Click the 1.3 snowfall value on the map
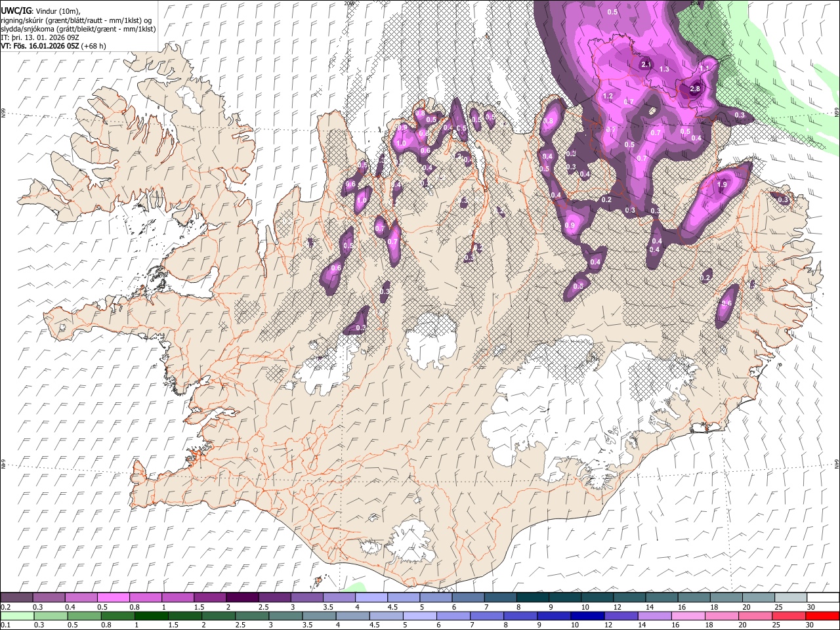Screen dimensions: 840x630 tap(664, 69)
